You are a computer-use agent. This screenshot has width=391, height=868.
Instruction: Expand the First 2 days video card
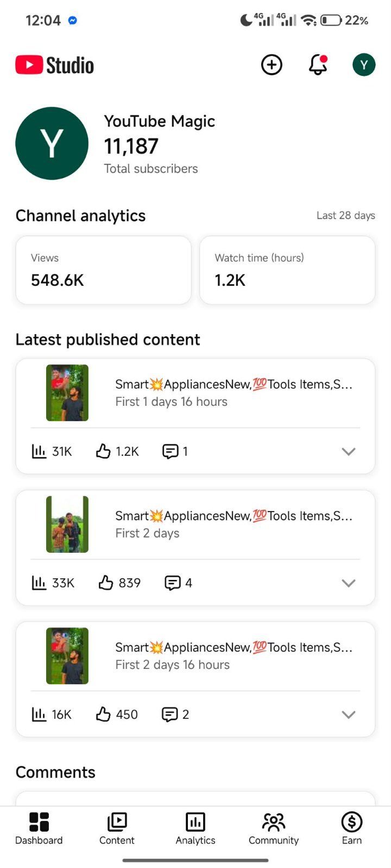(x=349, y=583)
